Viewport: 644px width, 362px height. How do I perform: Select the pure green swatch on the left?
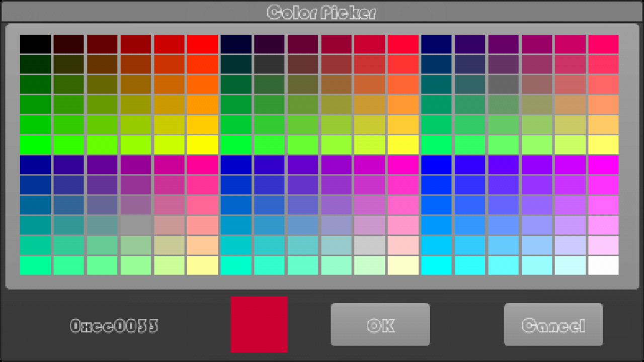pos(35,144)
